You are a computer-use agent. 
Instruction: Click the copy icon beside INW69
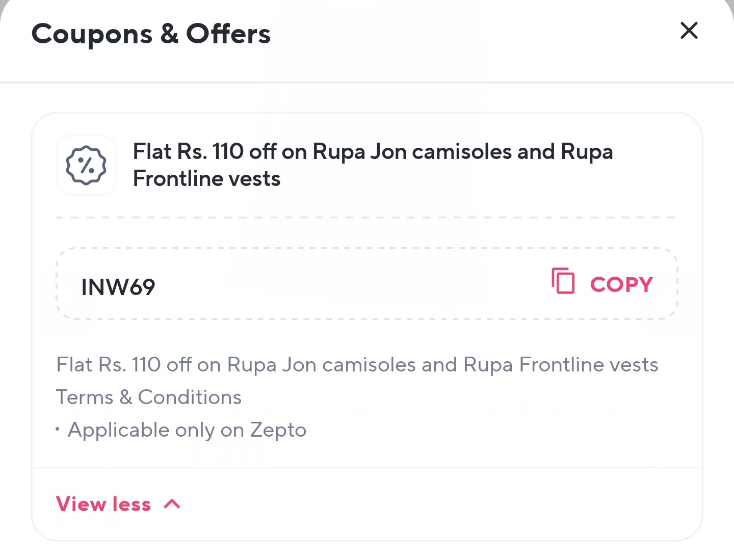(563, 281)
